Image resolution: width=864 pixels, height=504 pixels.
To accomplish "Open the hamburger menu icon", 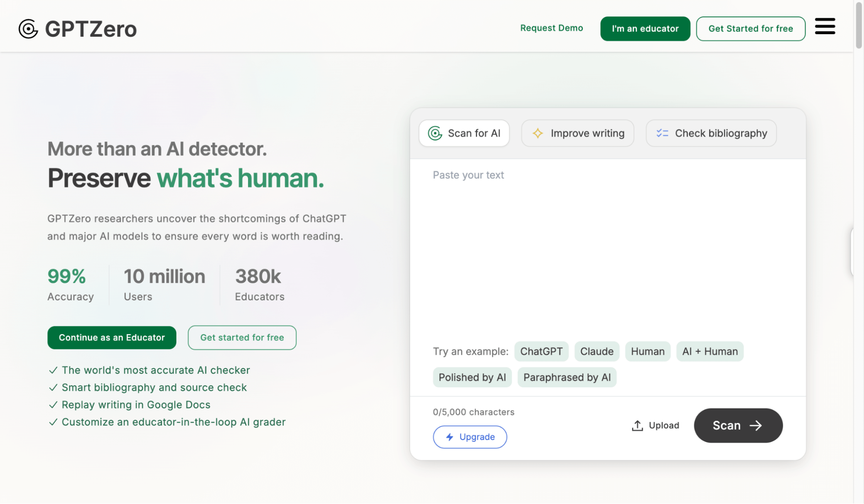I will click(x=825, y=26).
